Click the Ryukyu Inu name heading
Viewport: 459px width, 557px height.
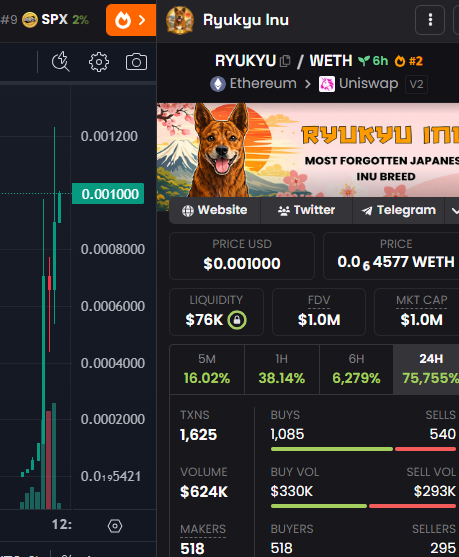pos(246,20)
